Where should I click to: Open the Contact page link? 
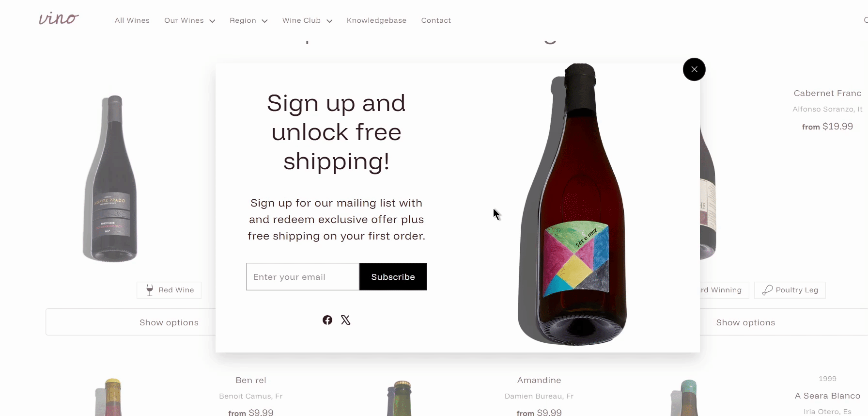[x=436, y=20]
